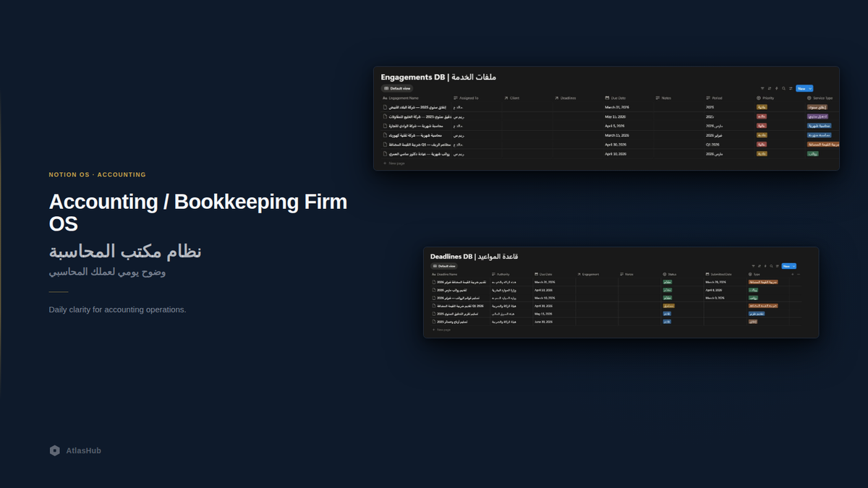Click the AtlasHub logo icon
The width and height of the screenshot is (868, 488).
tap(54, 450)
